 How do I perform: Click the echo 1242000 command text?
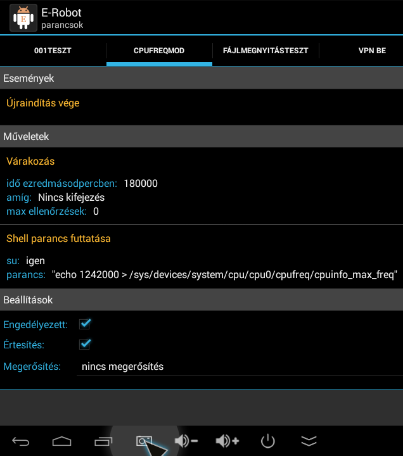click(225, 275)
